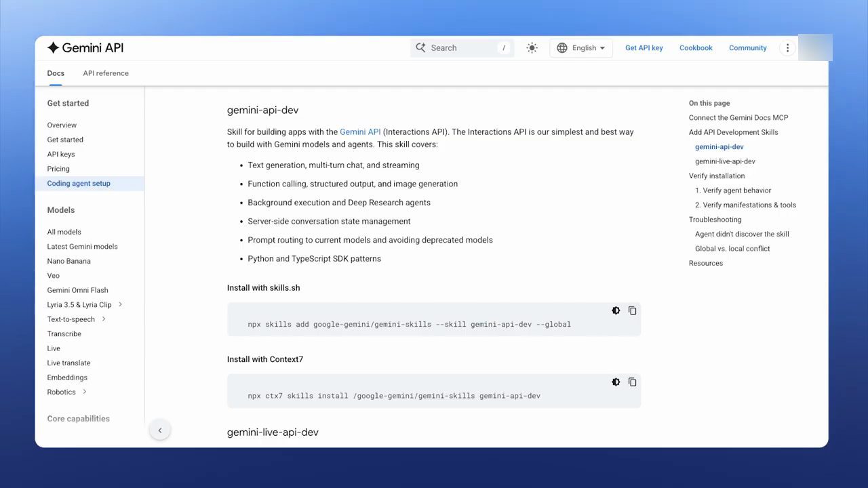868x488 pixels.
Task: Jump to Add API Development Skills
Action: coord(734,132)
